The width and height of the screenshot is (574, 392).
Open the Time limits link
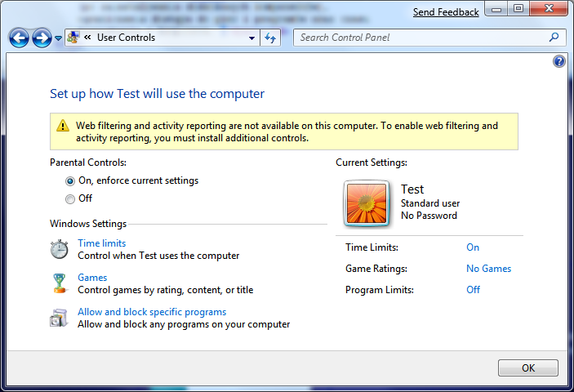(102, 243)
